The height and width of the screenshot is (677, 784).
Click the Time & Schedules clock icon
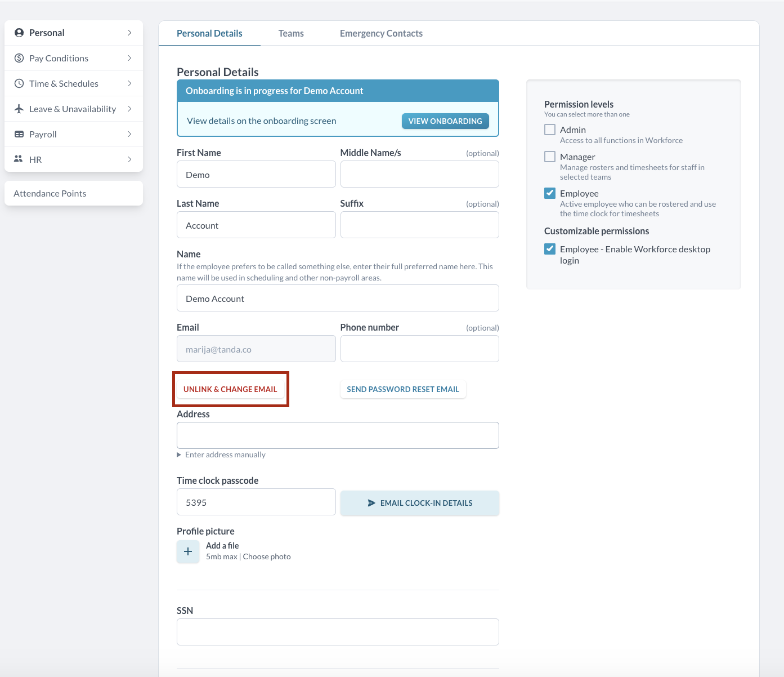click(x=19, y=83)
